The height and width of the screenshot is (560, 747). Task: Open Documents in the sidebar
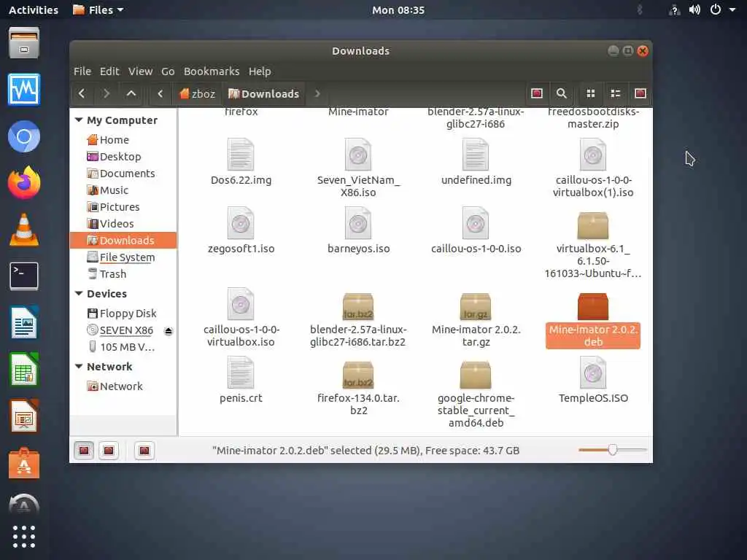coord(123,174)
